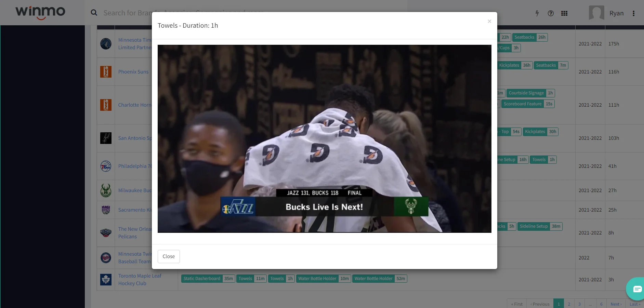The image size is (644, 308).
Task: Click the Water Bottle Holder 52m tag
Action: pos(380,279)
